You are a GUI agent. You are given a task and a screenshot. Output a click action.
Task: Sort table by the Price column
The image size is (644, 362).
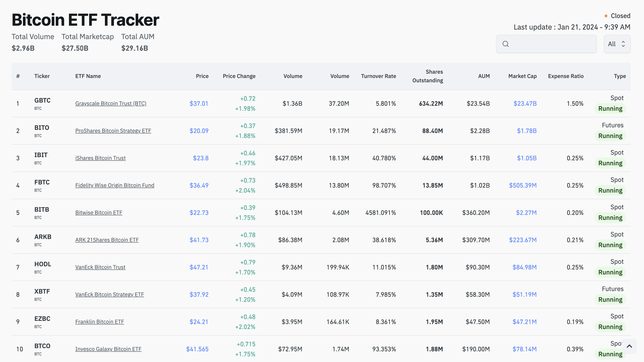click(202, 76)
